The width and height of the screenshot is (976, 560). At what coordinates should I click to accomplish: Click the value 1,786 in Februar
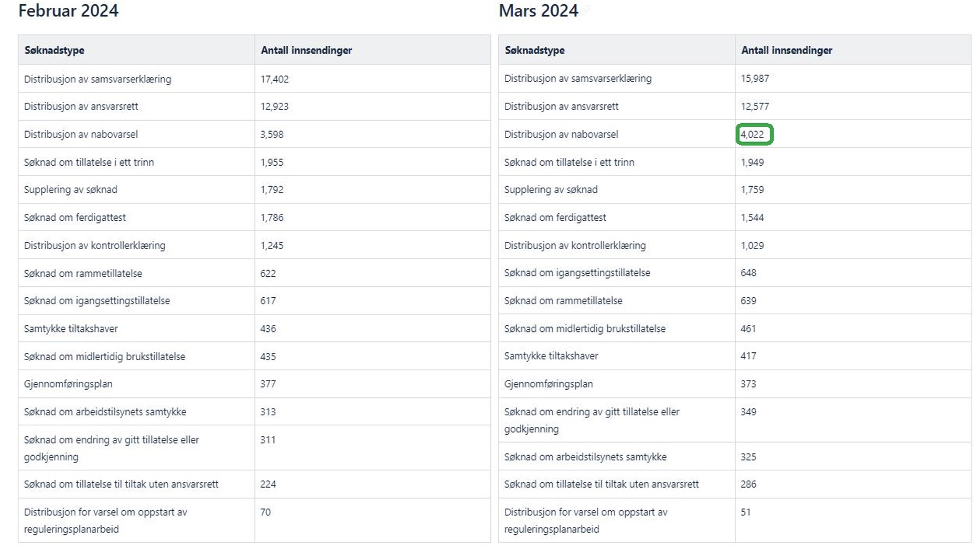pyautogui.click(x=272, y=218)
